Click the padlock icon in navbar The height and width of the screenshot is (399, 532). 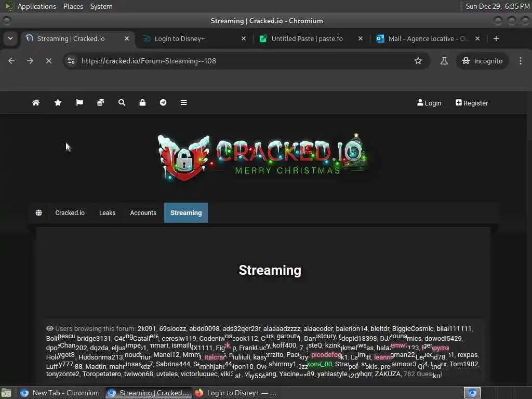[x=142, y=102]
